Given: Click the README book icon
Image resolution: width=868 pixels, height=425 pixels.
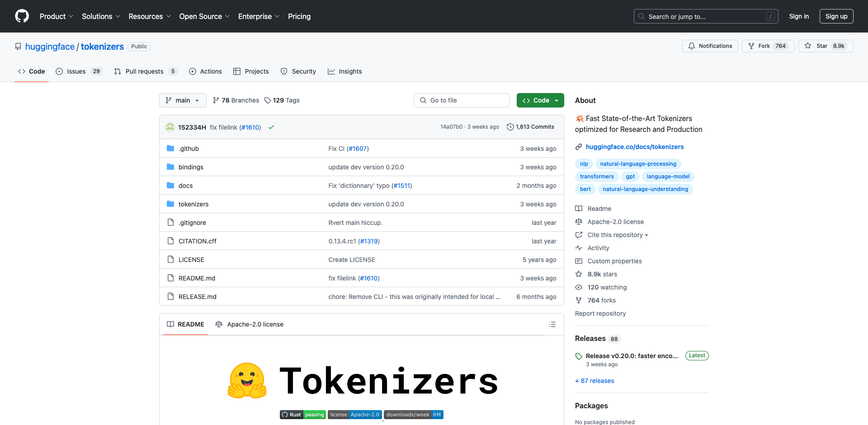Looking at the screenshot, I should 170,324.
